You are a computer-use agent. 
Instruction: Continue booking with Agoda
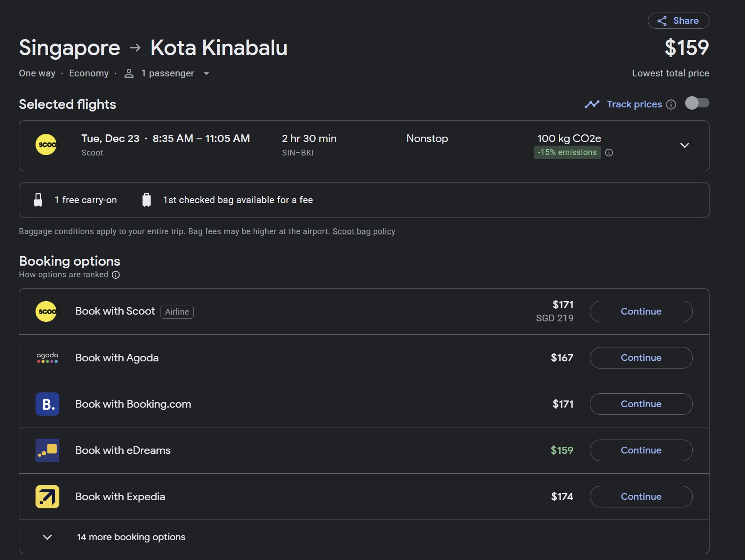click(x=641, y=358)
